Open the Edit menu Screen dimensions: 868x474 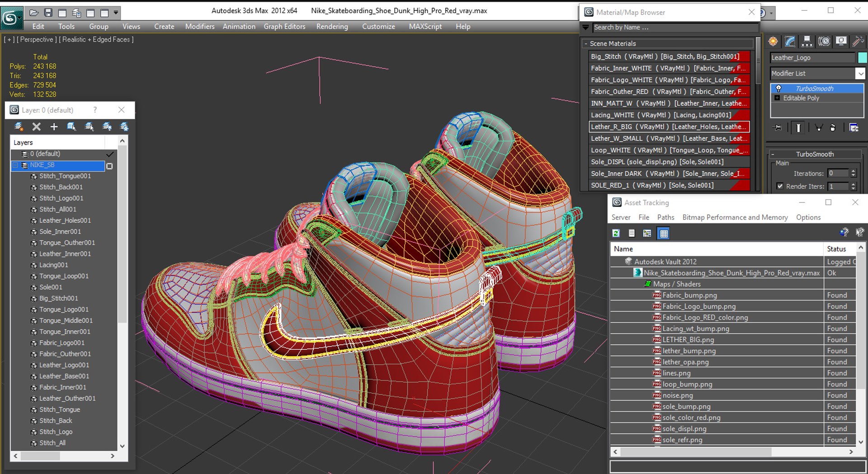tap(38, 27)
